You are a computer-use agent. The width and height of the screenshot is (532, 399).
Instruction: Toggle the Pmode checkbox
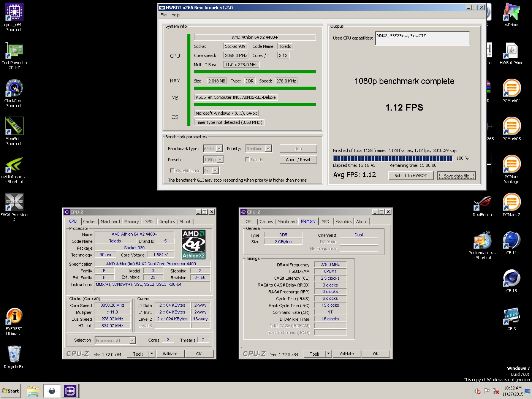coord(247,160)
